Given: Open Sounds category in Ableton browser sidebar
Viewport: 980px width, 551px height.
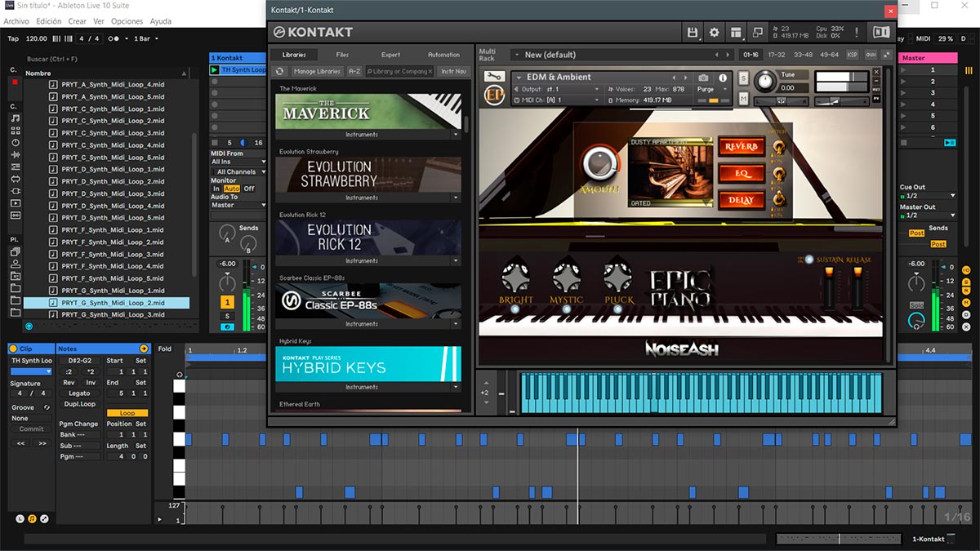Looking at the screenshot, I should point(15,118).
